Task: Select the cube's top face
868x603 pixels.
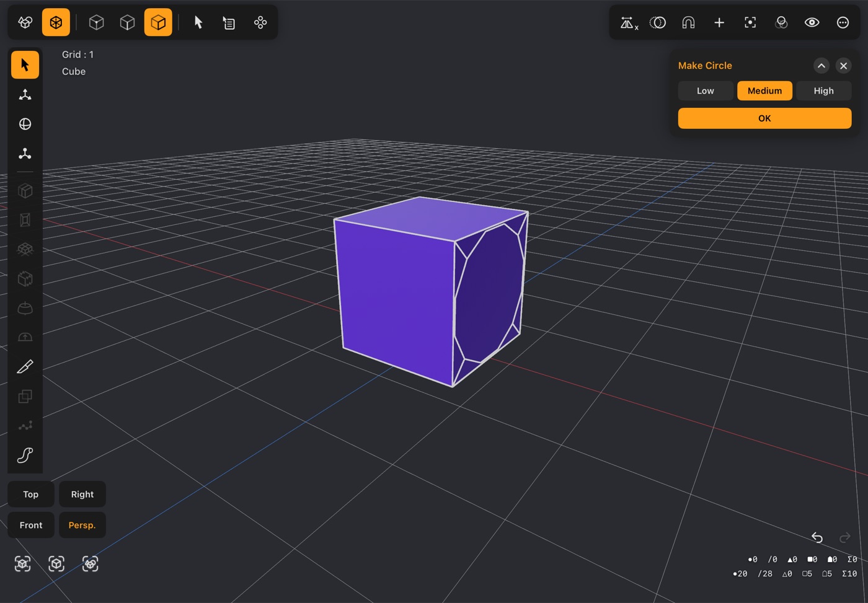Action: [x=432, y=219]
